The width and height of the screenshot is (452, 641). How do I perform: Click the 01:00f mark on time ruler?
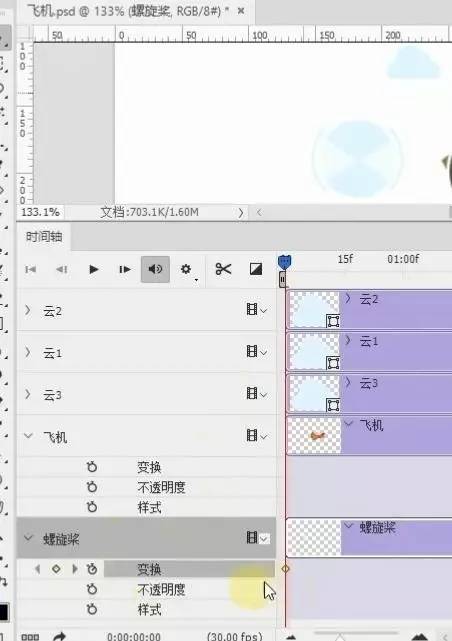click(403, 259)
